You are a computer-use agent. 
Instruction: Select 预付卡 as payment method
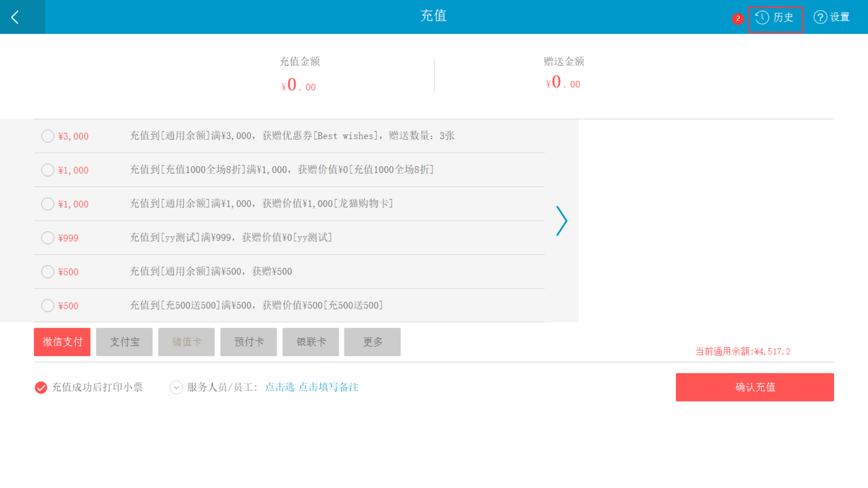248,342
